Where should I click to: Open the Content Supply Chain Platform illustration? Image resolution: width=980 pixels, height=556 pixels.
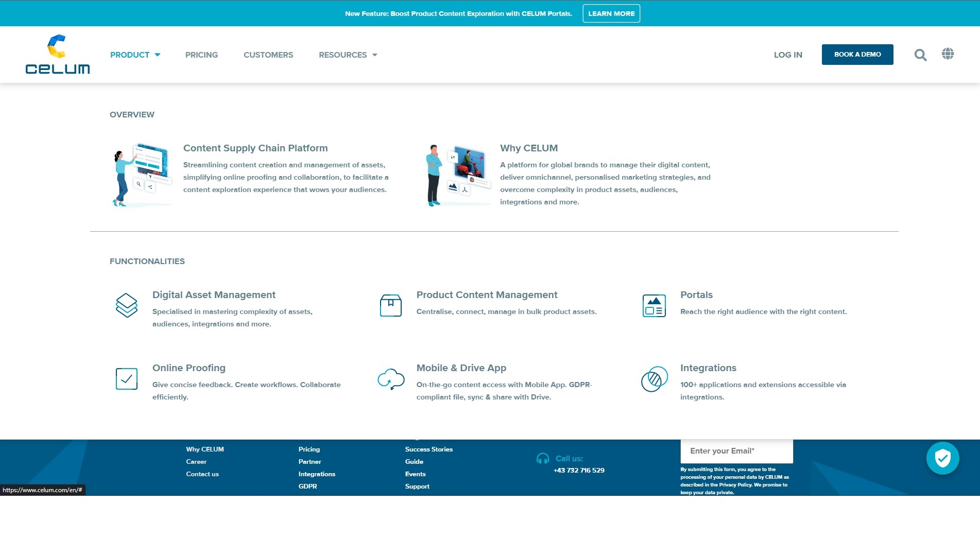pyautogui.click(x=142, y=175)
